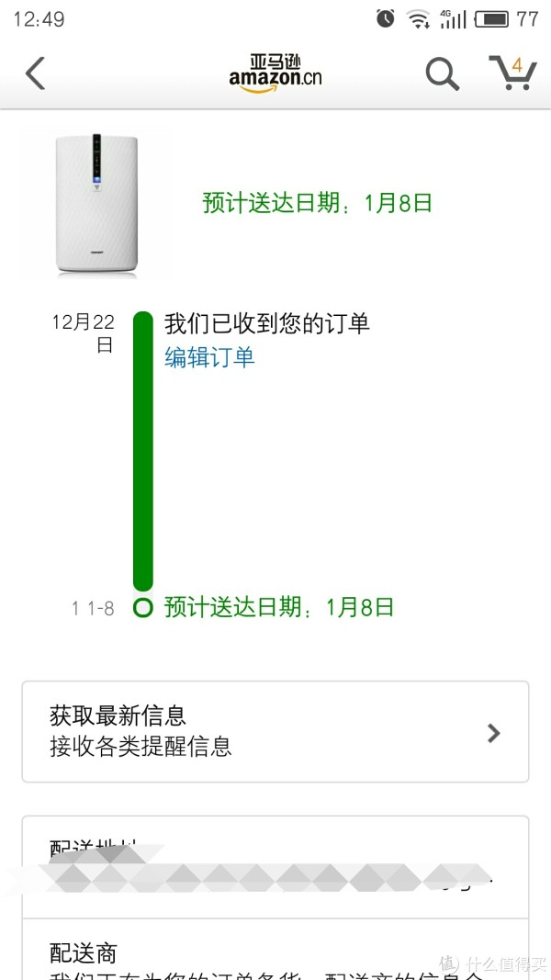Tap the 配送地址 shipping address card
The height and width of the screenshot is (980, 551).
[x=275, y=867]
